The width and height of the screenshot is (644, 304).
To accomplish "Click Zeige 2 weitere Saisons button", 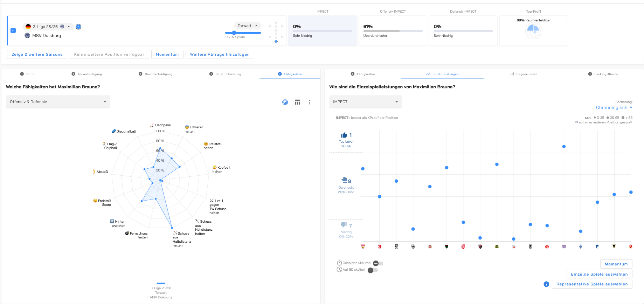I will (x=37, y=54).
